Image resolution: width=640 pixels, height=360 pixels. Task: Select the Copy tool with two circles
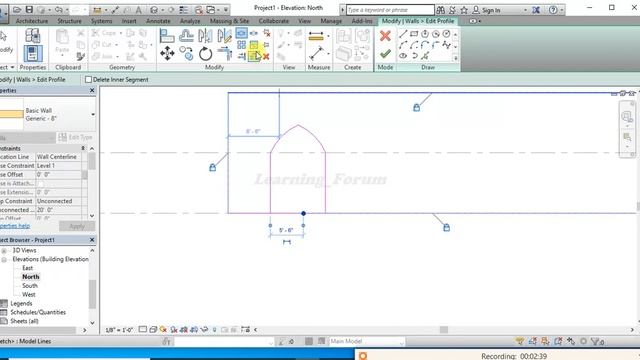tap(186, 53)
